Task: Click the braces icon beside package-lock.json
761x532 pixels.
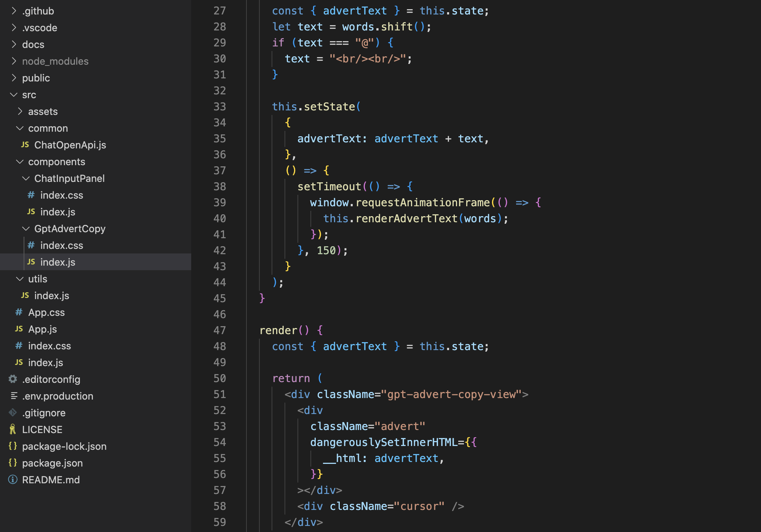Action: [13, 446]
